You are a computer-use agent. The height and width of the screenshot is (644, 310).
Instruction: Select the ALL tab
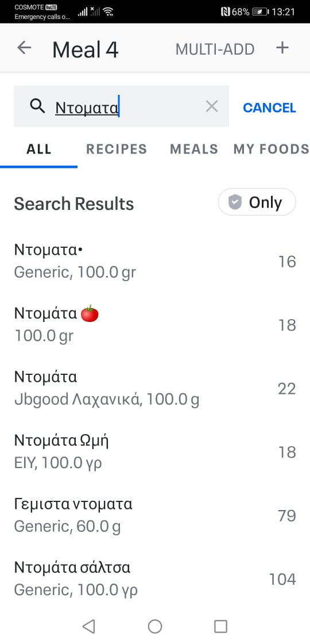coord(39,149)
